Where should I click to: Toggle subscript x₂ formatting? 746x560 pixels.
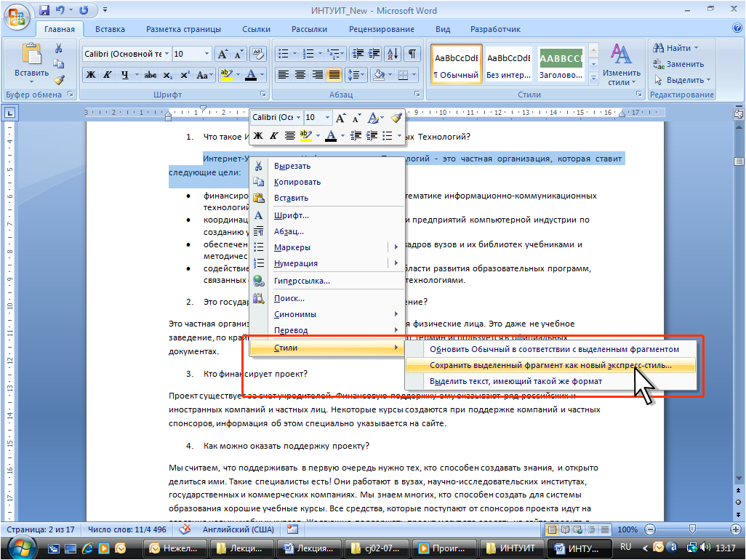click(x=167, y=75)
